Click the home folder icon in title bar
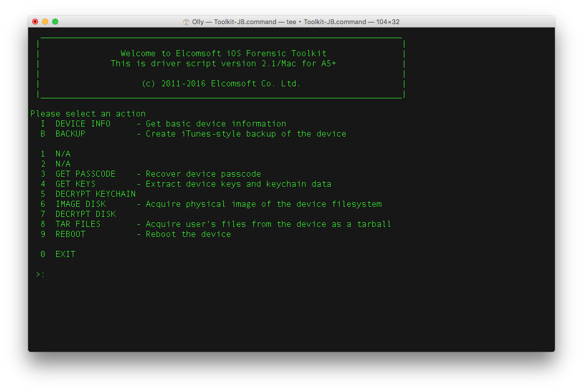583x392 pixels. (186, 22)
